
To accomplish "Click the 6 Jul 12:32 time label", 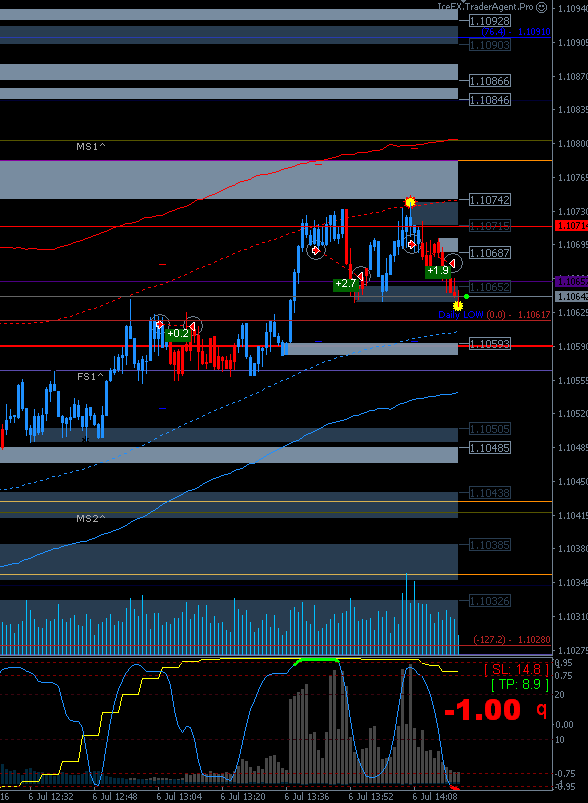I will (x=51, y=797).
